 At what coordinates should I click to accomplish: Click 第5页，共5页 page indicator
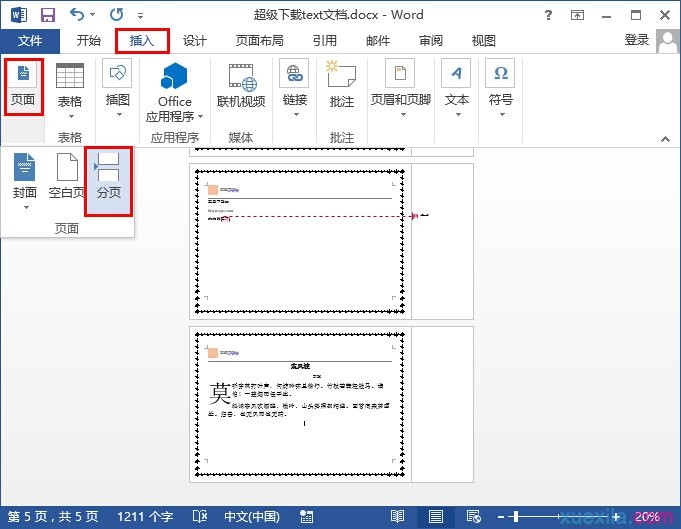pos(53,516)
